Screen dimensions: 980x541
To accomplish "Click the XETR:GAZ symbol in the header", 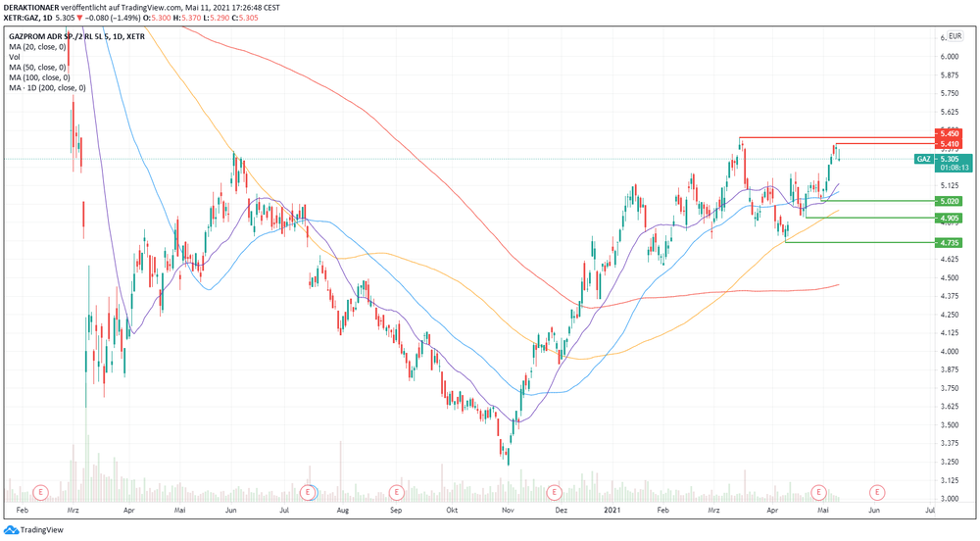I will [22, 18].
